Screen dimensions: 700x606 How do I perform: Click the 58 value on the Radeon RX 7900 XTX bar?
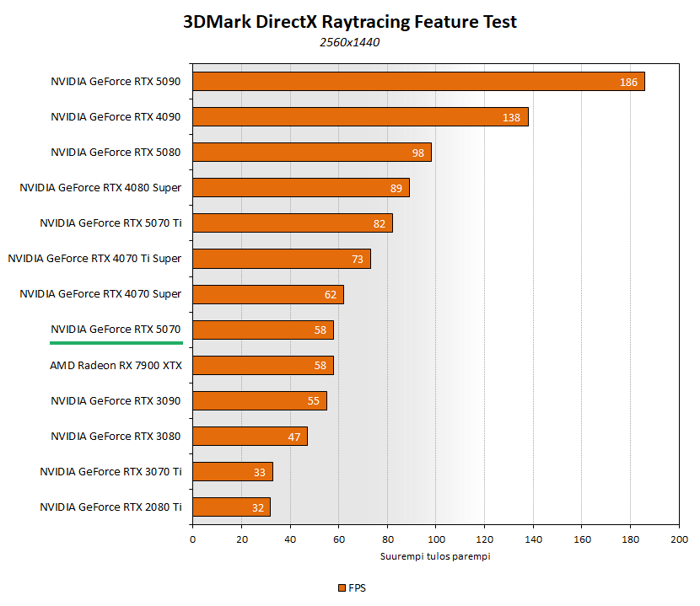pos(320,366)
